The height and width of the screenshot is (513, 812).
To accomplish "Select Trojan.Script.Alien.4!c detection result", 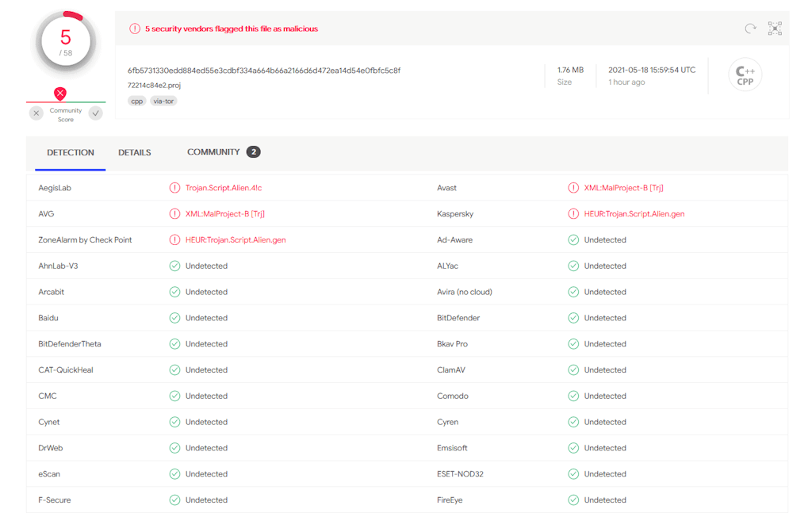I will point(224,188).
